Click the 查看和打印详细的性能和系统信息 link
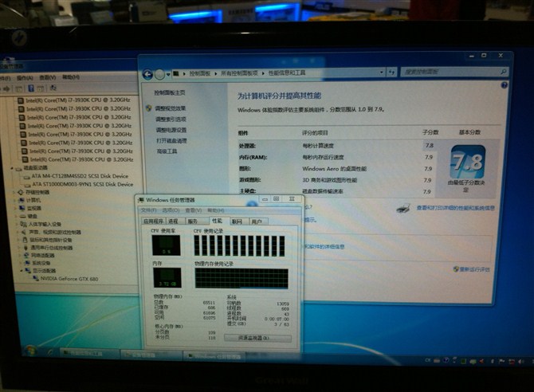The height and width of the screenshot is (392, 534). (455, 207)
